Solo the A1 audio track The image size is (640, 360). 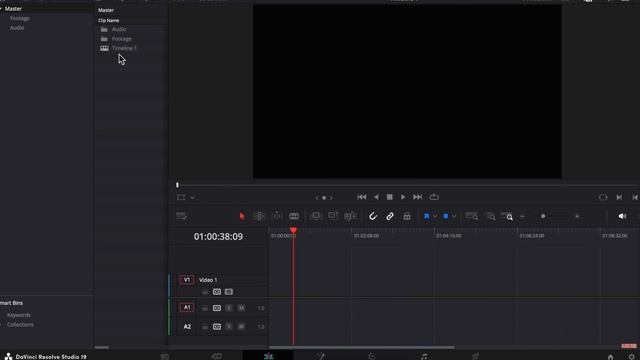pos(229,308)
